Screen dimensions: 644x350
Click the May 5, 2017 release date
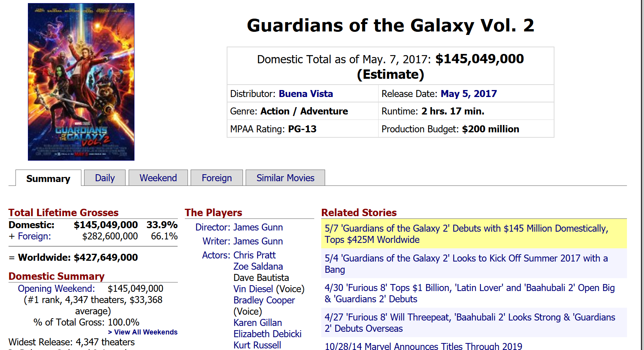[x=468, y=94]
